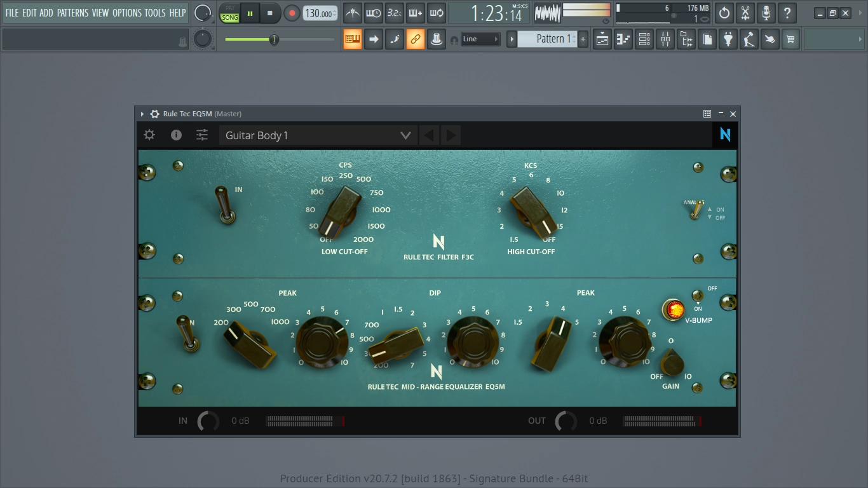
Task: Click the LOW CUT-OFF frequency selector knob
Action: coord(340,212)
